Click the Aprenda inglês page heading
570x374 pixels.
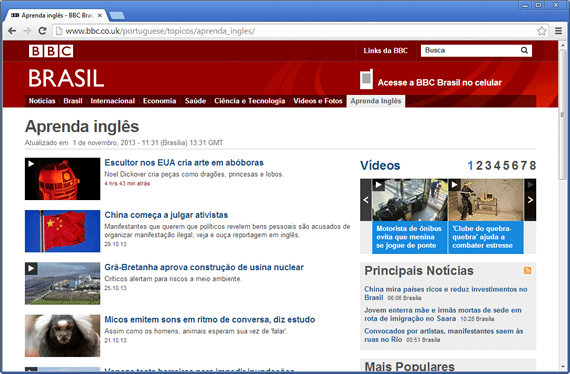tap(82, 127)
